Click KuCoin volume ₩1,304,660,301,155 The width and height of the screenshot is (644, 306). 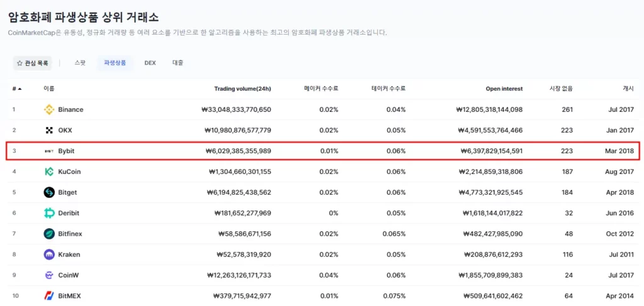[x=240, y=172]
